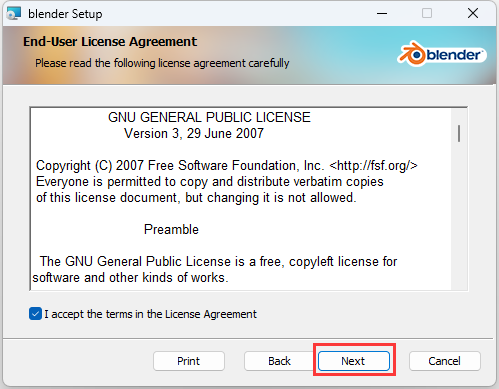Go Back to the previous setup page
Screen dimensions: 499x389
coord(279,361)
